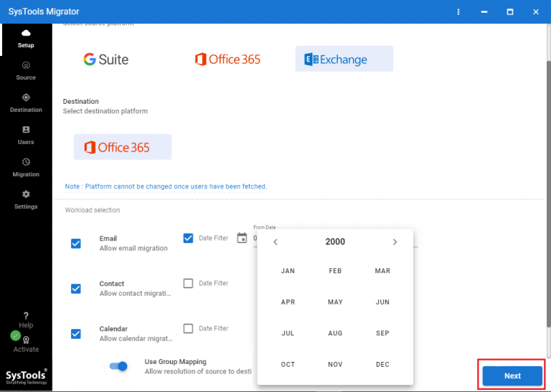
Task: Pick MAY in the month picker
Action: click(335, 302)
